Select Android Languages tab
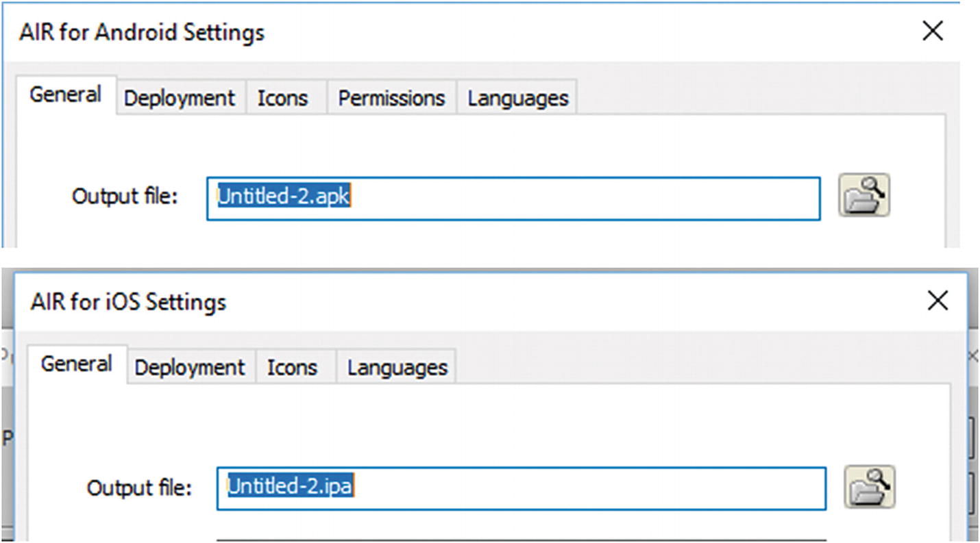 (518, 98)
